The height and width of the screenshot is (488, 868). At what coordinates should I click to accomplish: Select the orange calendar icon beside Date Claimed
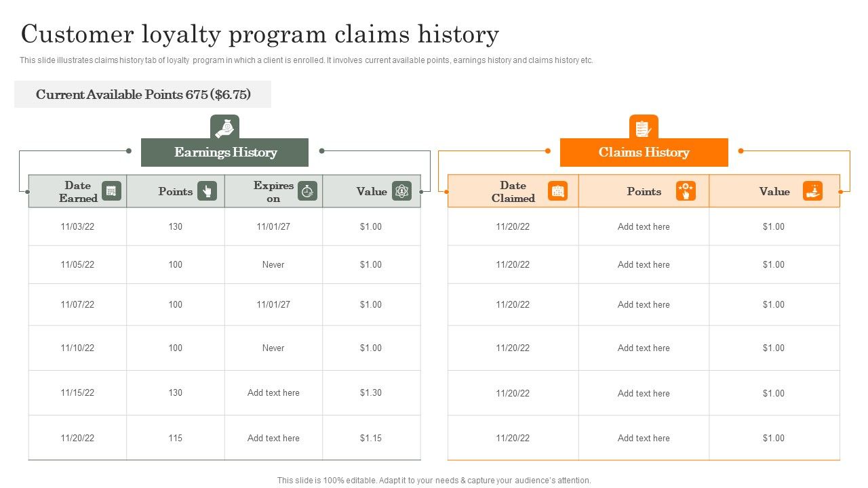(x=557, y=191)
